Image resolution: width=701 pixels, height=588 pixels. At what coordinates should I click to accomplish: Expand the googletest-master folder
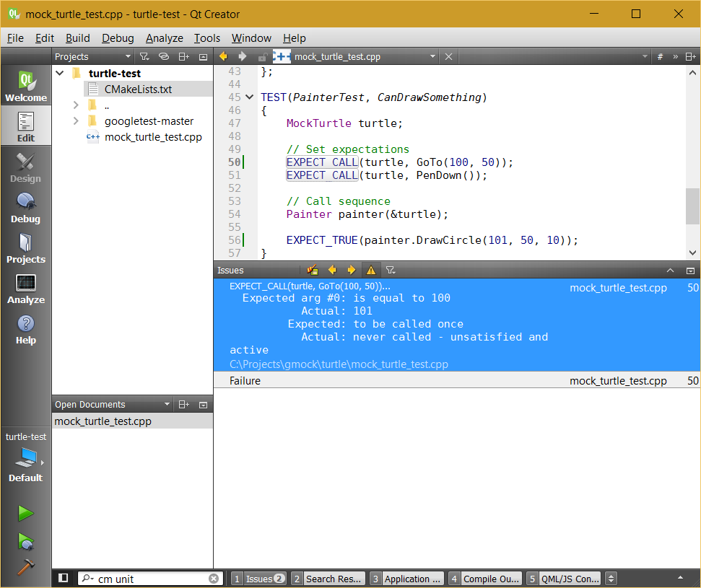tap(76, 121)
